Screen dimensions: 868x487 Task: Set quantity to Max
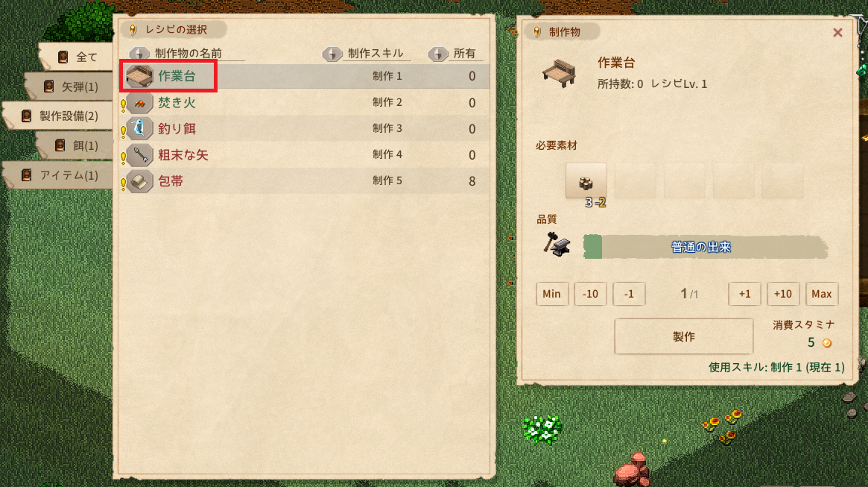tap(822, 294)
